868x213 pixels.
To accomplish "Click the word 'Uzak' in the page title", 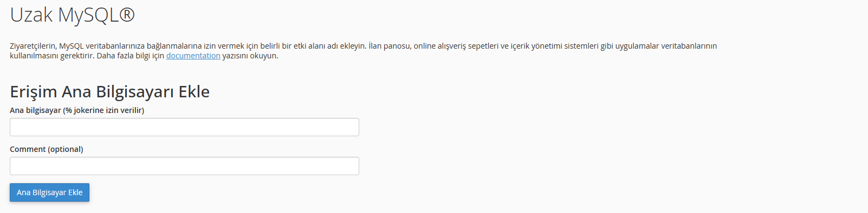I will tap(31, 15).
